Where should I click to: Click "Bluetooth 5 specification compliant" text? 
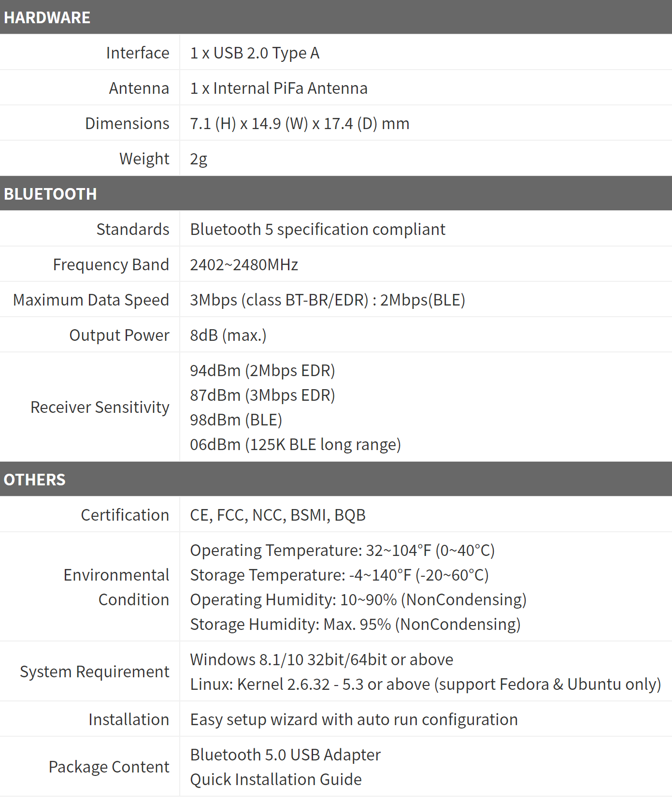click(317, 229)
